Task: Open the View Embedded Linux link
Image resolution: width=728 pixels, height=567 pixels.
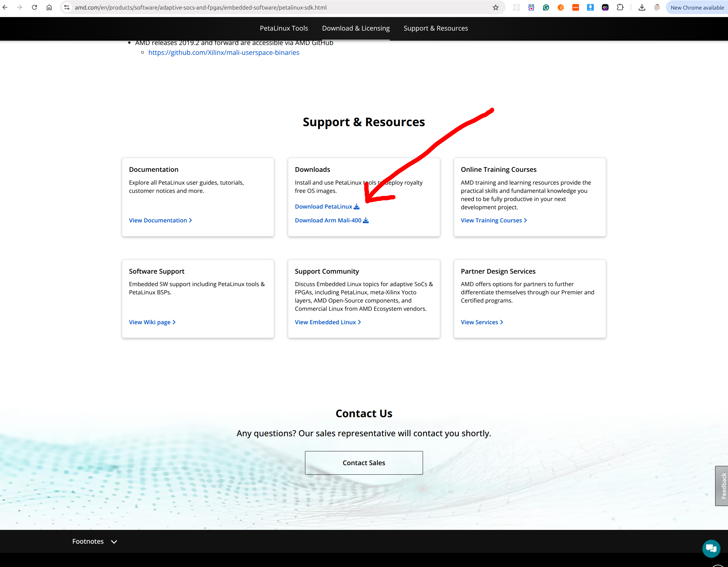Action: [x=328, y=322]
